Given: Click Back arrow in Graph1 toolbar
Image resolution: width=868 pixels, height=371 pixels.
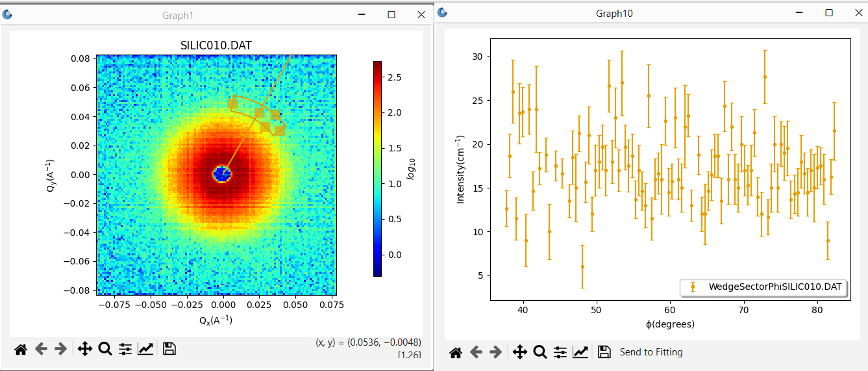Looking at the screenshot, I should [41, 350].
